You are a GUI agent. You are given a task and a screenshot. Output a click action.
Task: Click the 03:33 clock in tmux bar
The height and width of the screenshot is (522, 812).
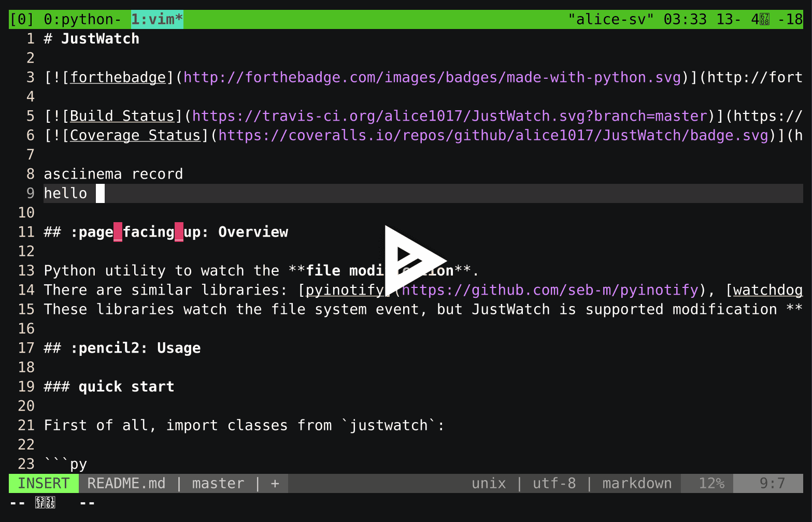[685, 19]
